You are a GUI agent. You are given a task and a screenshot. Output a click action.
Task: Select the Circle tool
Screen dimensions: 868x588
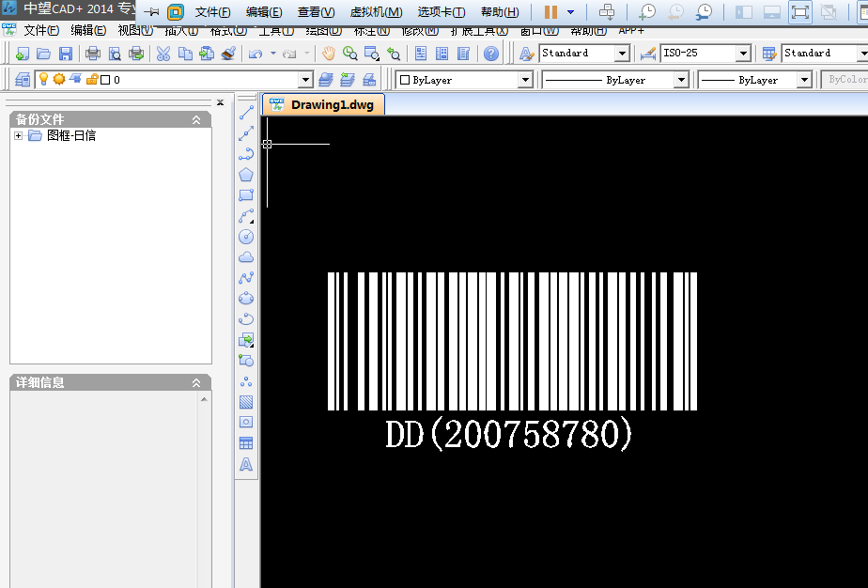tap(246, 237)
